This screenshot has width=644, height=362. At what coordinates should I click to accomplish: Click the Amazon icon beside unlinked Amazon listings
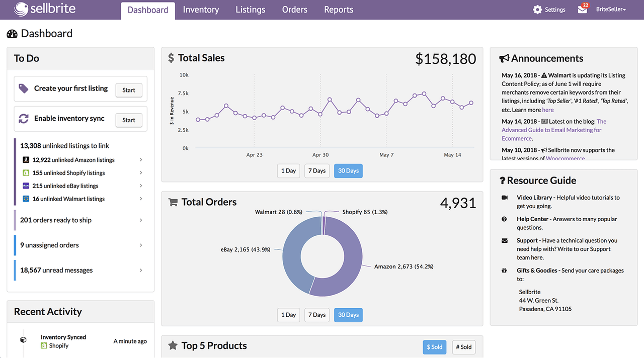point(26,159)
